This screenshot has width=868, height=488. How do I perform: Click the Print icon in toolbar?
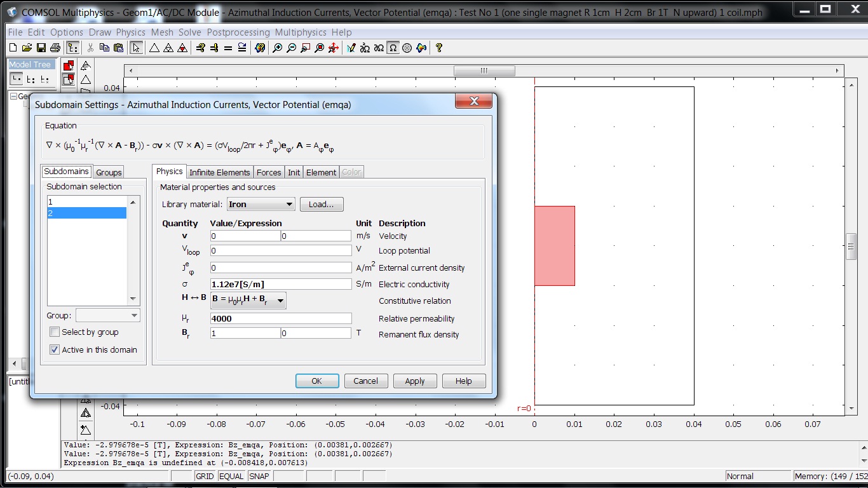[x=55, y=48]
